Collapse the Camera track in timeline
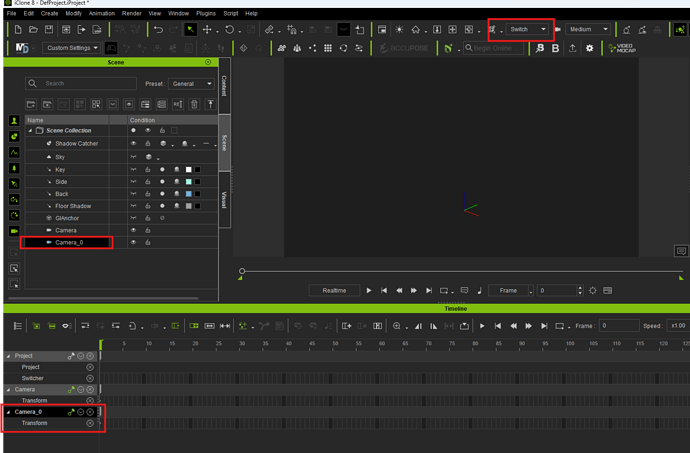This screenshot has height=453, width=690. click(x=8, y=390)
